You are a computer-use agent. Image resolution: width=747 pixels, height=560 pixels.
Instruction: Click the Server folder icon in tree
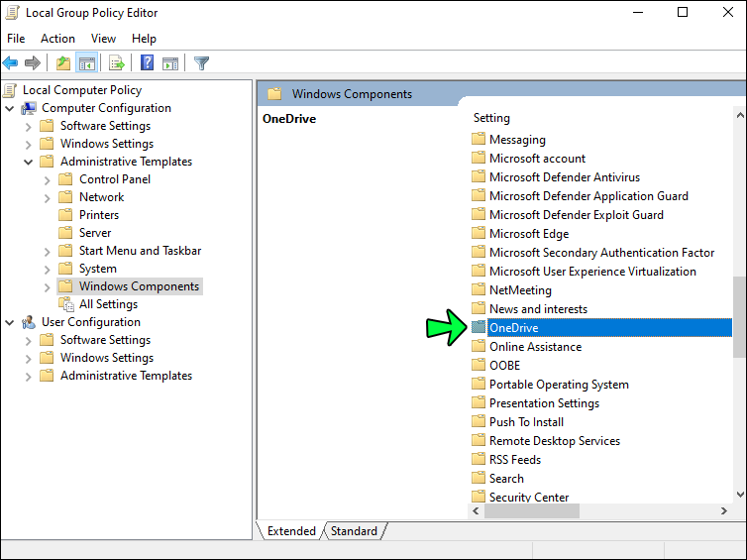pos(65,233)
